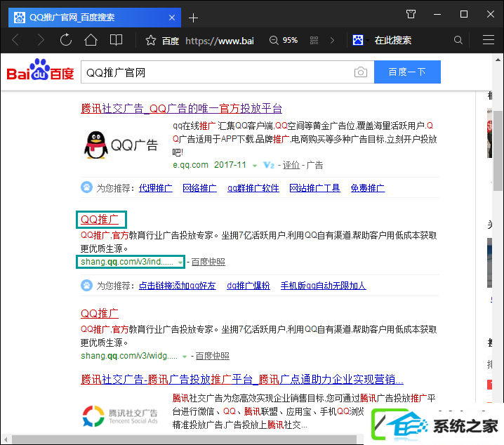The height and width of the screenshot is (445, 504).
Task: Open the Baidu search engine selector icon
Action: pos(358,40)
